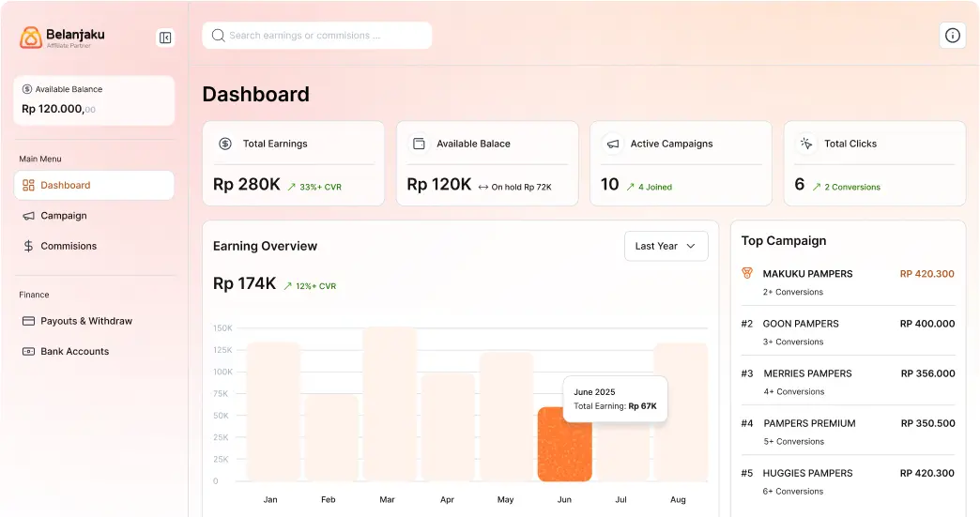This screenshot has width=980, height=517.
Task: Click the Apr bar in earning chart
Action: coord(448,427)
